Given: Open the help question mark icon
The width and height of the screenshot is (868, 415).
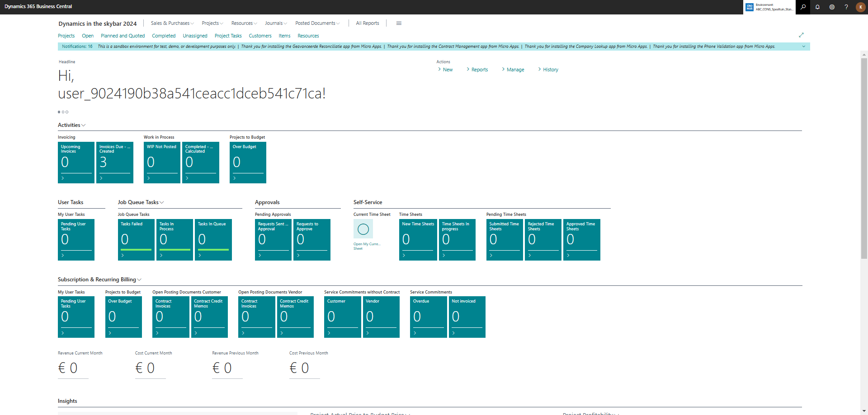Looking at the screenshot, I should click(x=846, y=7).
